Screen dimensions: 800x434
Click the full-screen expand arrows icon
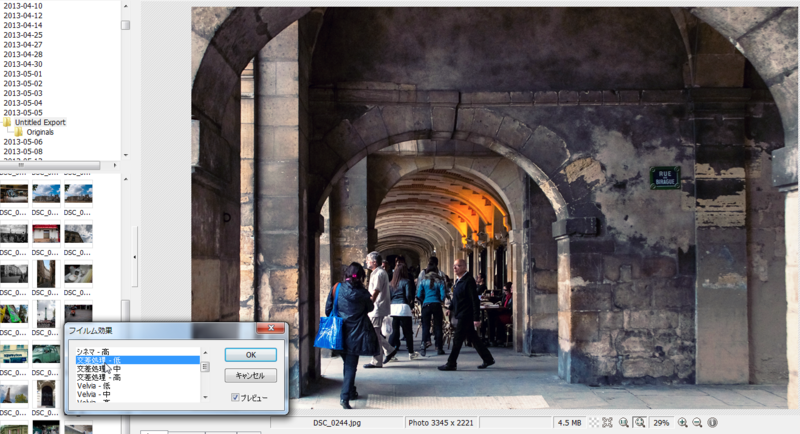(x=607, y=423)
